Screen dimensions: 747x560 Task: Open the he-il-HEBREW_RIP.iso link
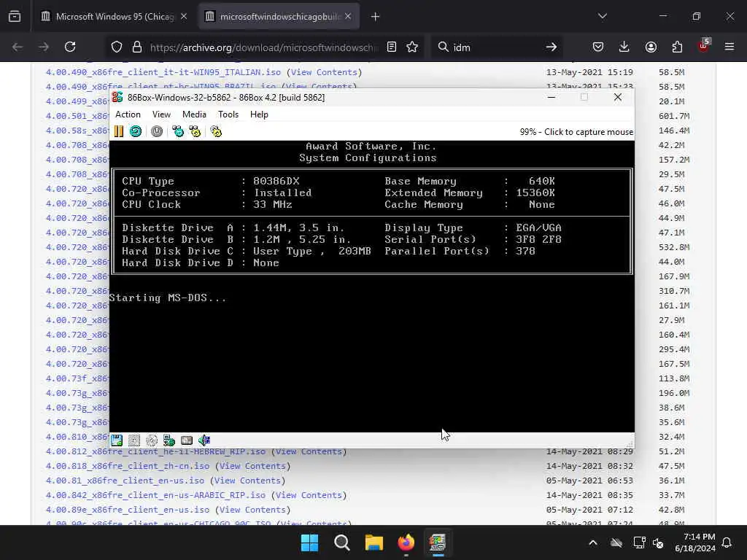tap(155, 451)
